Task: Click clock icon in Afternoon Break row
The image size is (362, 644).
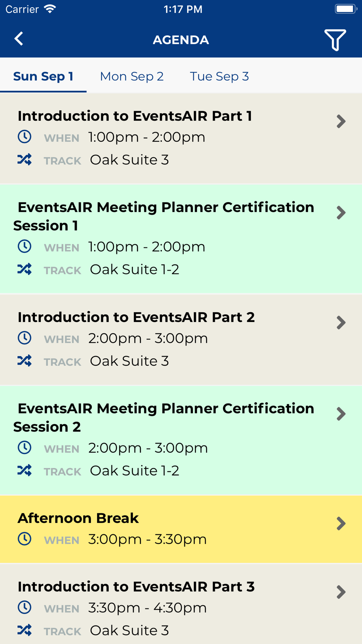Action: coord(25,539)
